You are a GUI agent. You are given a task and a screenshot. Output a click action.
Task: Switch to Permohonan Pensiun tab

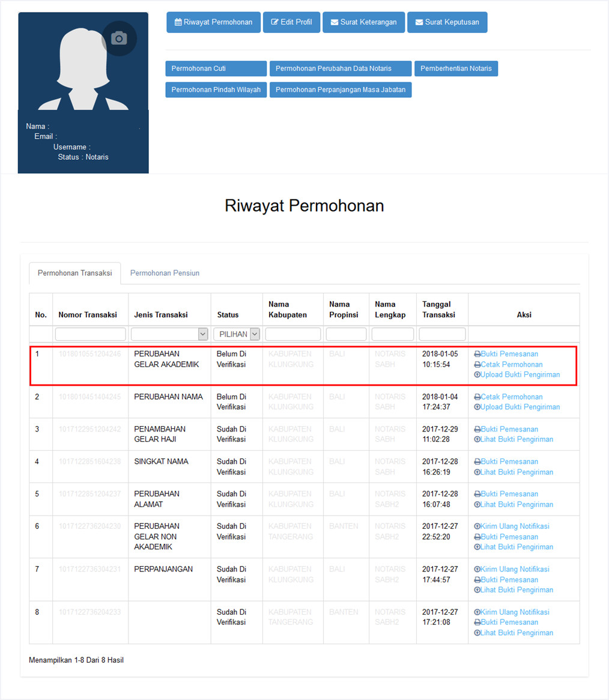click(165, 273)
